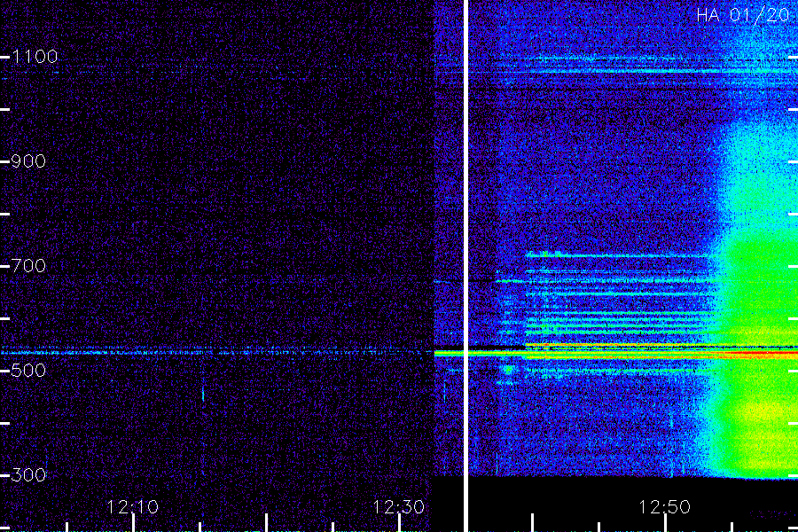Click the 12:10 time axis label
The height and width of the screenshot is (532, 798).
click(132, 507)
